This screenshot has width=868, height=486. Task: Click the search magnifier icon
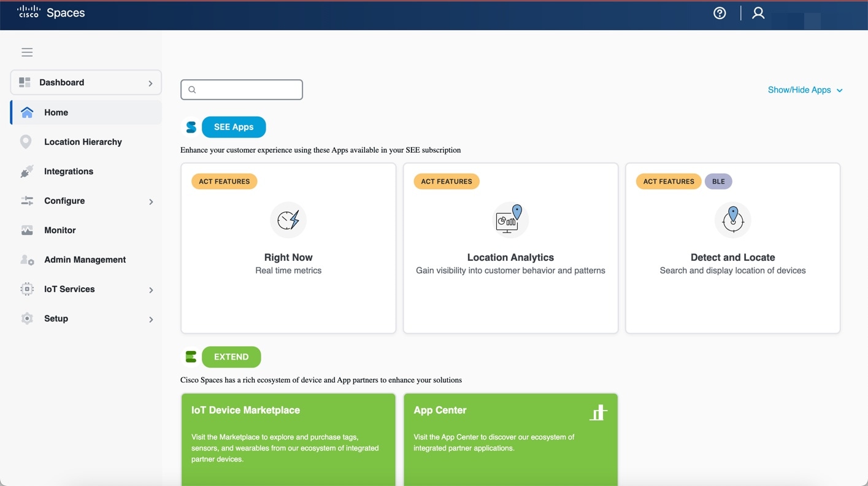[x=192, y=90]
